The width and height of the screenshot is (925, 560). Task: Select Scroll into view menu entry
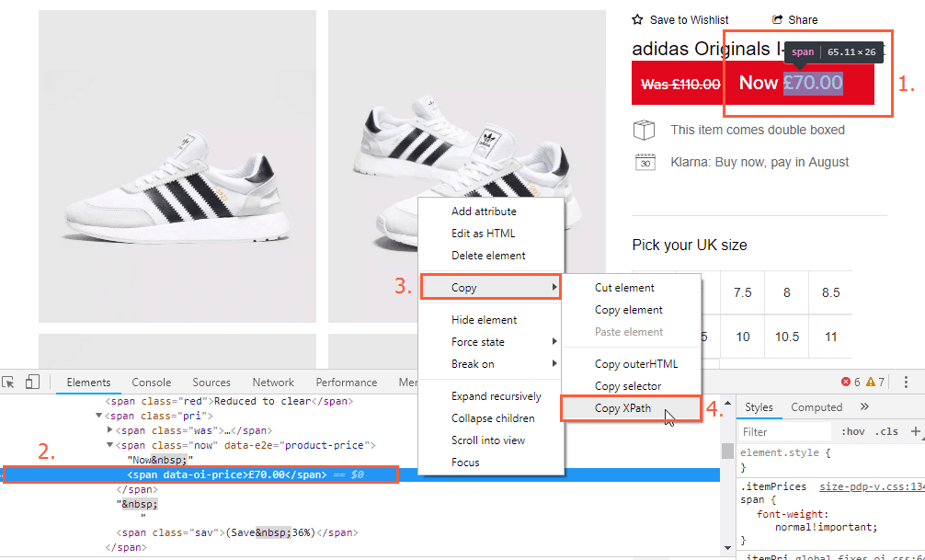point(491,440)
